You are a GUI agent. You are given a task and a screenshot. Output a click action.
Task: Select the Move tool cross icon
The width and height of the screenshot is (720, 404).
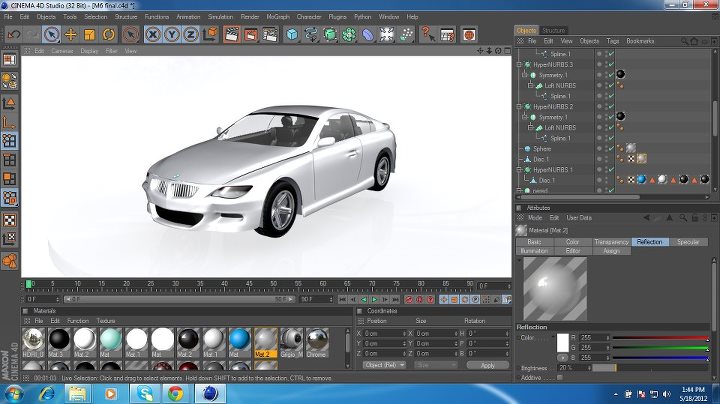pyautogui.click(x=71, y=34)
